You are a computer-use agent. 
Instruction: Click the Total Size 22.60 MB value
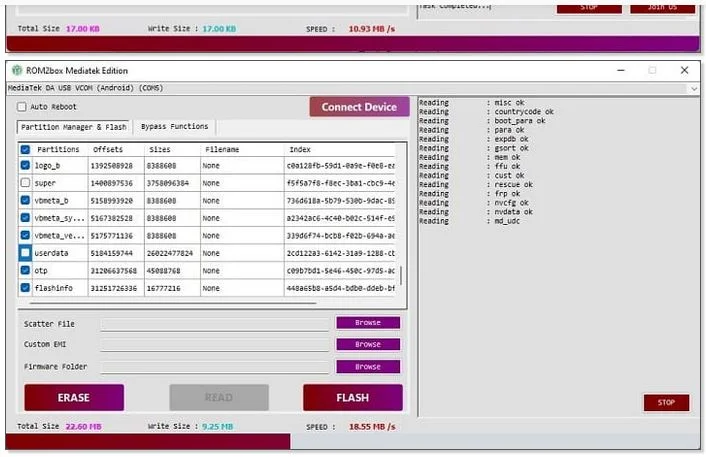pos(83,426)
